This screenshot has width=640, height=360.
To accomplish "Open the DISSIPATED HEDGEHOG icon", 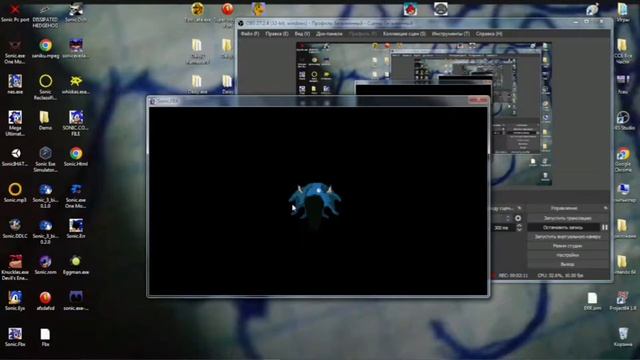I will 45,9.
